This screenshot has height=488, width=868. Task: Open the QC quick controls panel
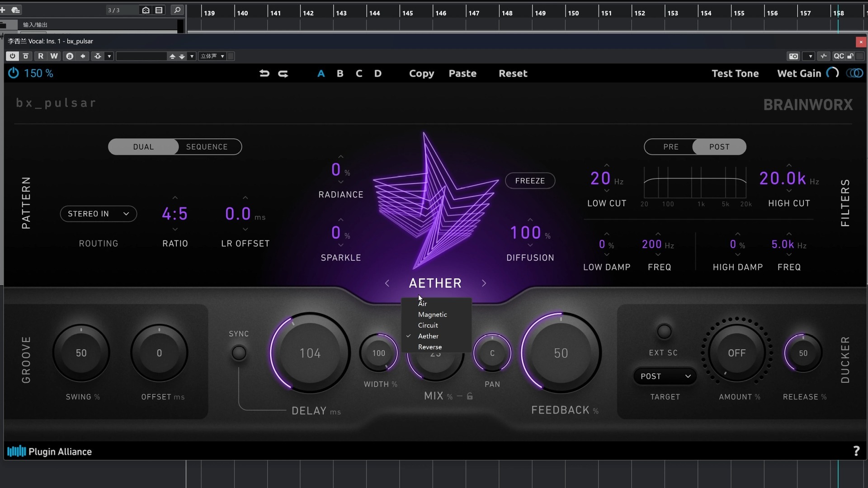coord(840,56)
